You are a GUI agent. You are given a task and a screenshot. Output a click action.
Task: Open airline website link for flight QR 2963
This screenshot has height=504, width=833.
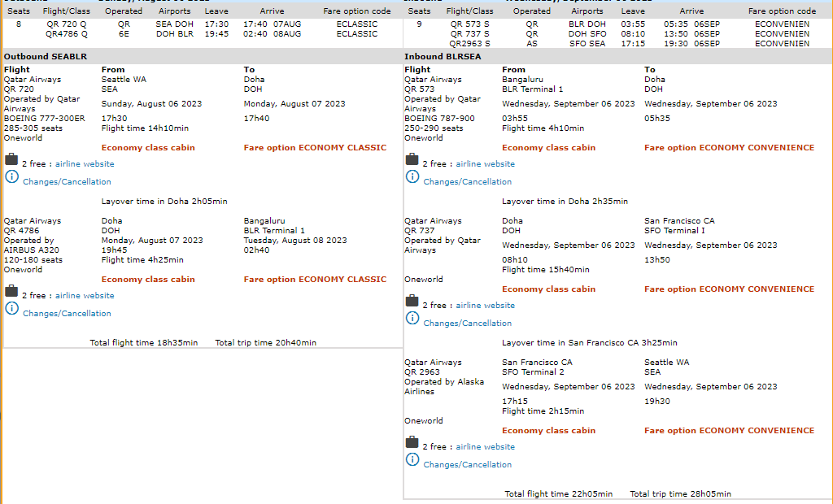485,447
